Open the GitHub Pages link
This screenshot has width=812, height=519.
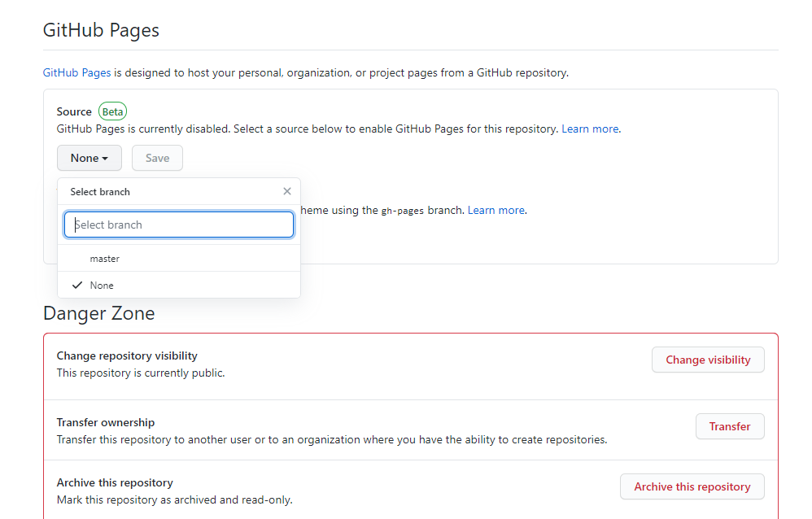tap(76, 72)
